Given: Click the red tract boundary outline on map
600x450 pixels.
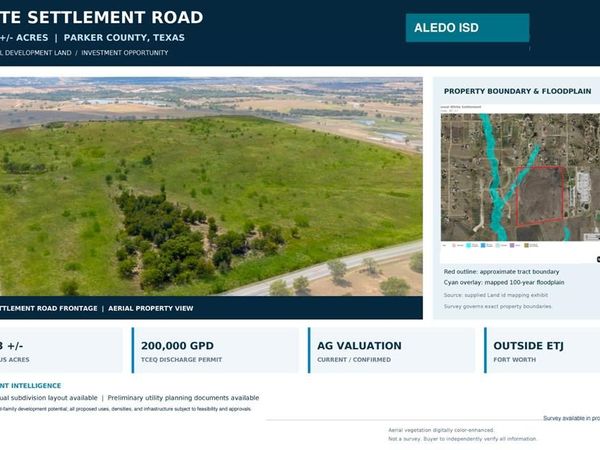Looking at the screenshot, I should 540,196.
